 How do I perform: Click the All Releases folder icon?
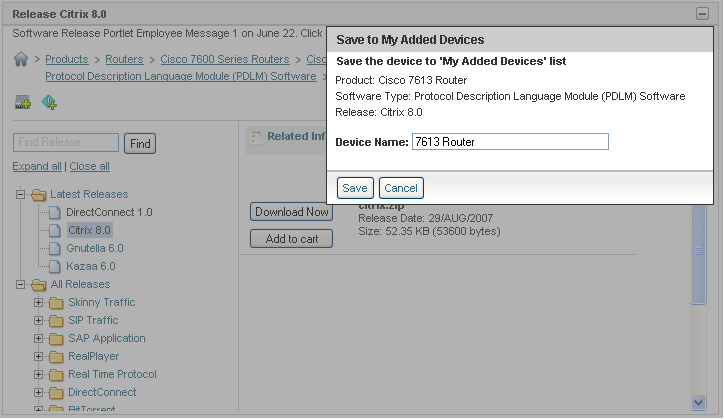39,285
